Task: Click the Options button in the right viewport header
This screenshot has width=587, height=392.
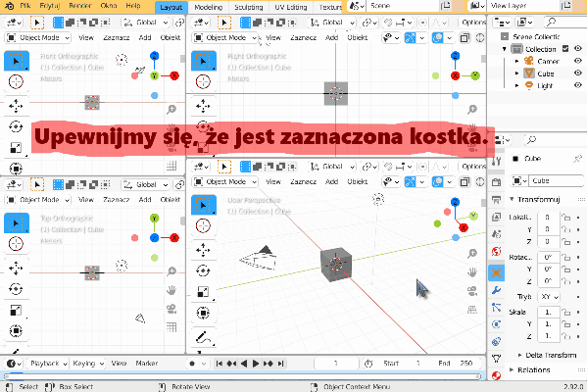Action: [473, 23]
